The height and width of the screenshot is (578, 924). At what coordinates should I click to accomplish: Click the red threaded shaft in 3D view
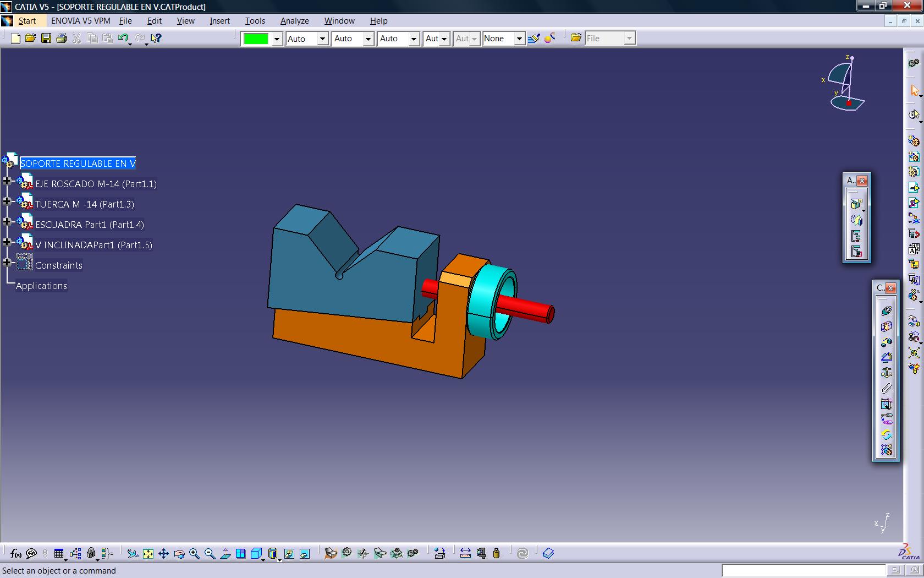click(525, 309)
